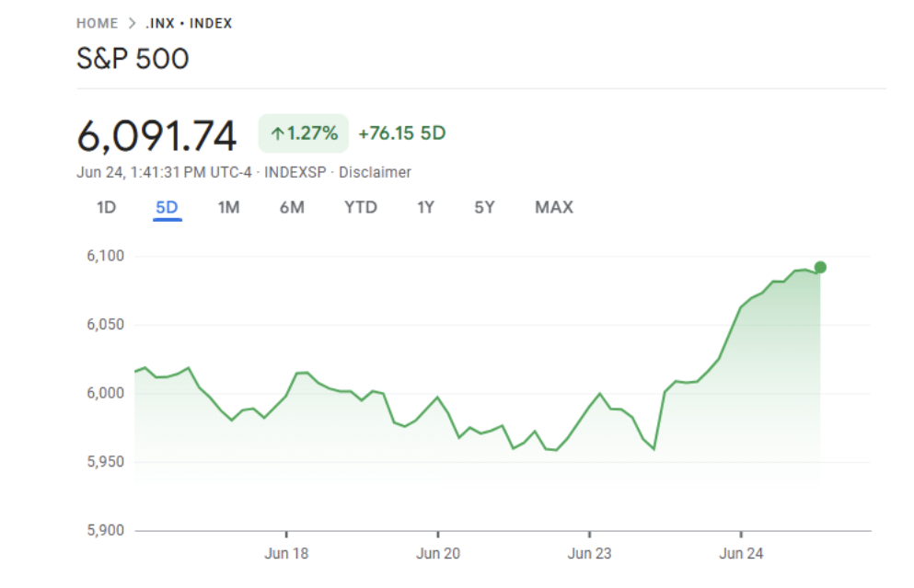Click breadcrumb chevron separator after HOME
This screenshot has height=588, width=914.
click(133, 23)
